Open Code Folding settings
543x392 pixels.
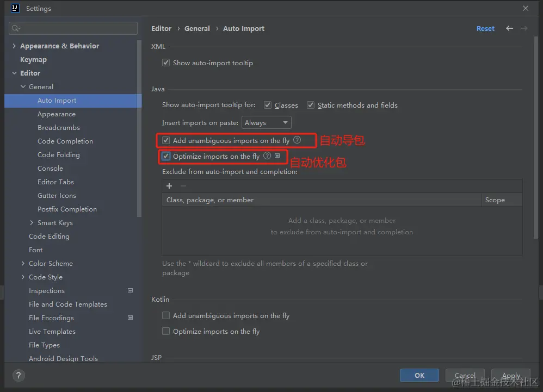coord(59,154)
